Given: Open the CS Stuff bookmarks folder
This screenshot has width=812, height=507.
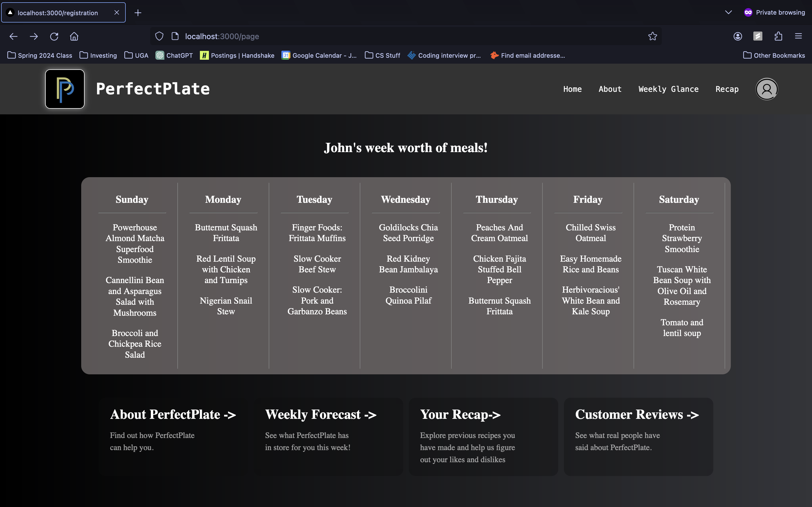Looking at the screenshot, I should [x=383, y=55].
